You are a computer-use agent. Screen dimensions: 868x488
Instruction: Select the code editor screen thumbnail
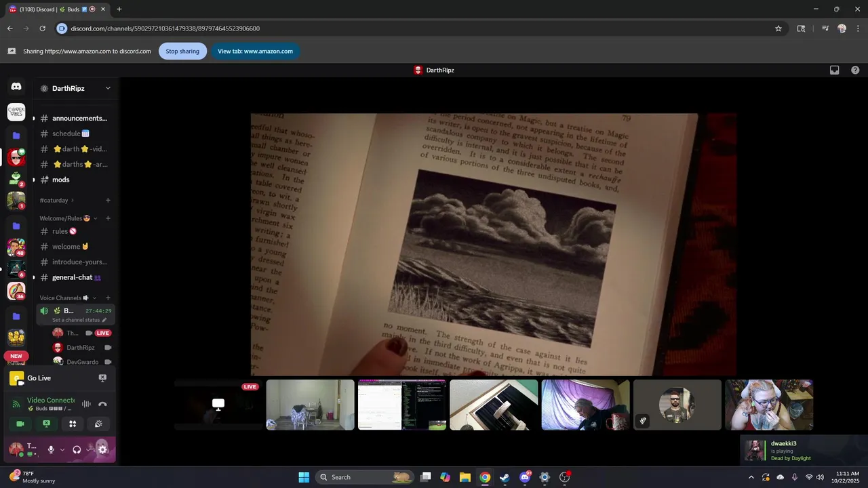(402, 405)
